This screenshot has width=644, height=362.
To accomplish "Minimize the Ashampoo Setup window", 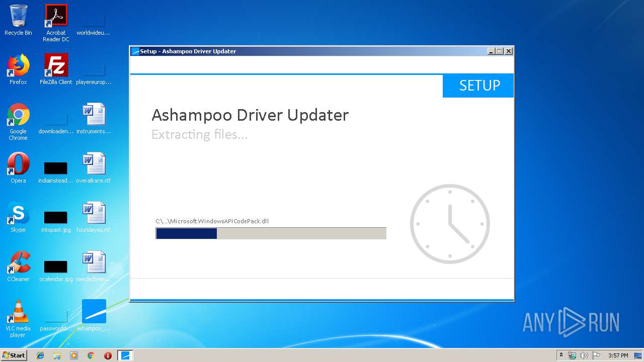I will point(491,51).
